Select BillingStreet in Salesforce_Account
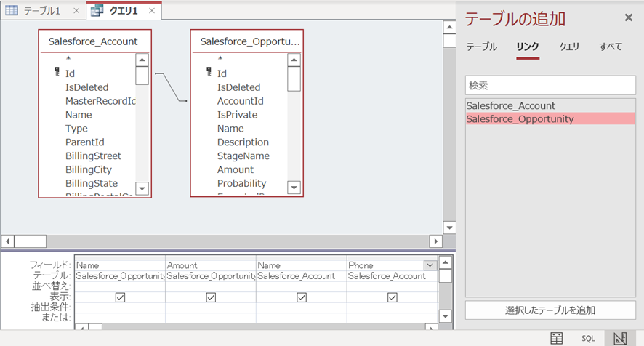The height and width of the screenshot is (346, 644). (93, 156)
